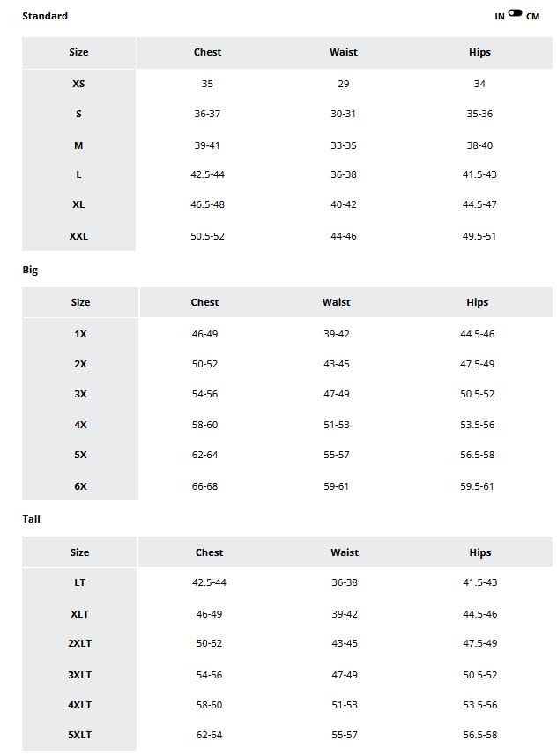Select the XXL size row label
This screenshot has width=557, height=756.
(78, 236)
